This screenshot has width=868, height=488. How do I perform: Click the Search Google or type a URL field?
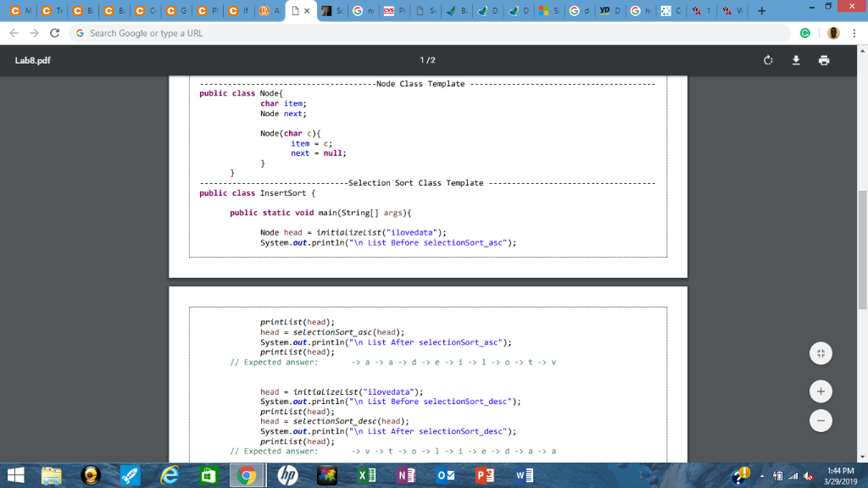click(x=429, y=33)
